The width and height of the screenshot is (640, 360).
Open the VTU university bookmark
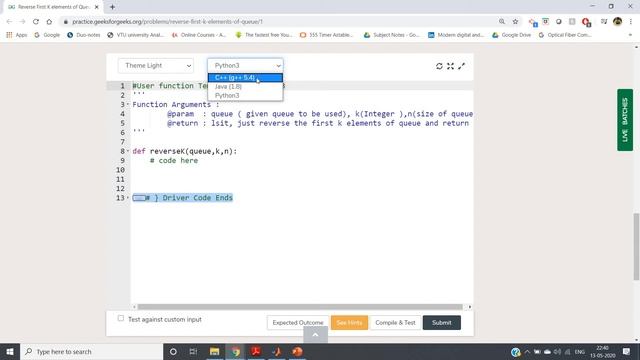pos(136,35)
